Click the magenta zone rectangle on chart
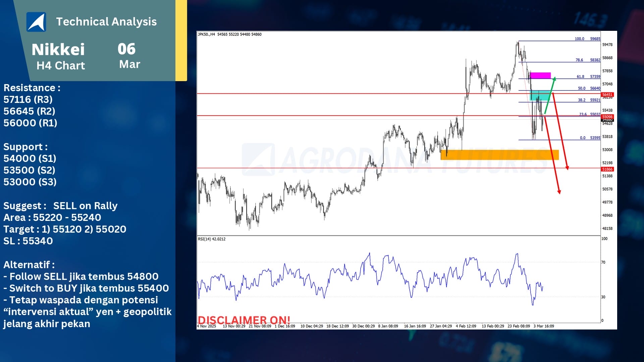 point(540,75)
